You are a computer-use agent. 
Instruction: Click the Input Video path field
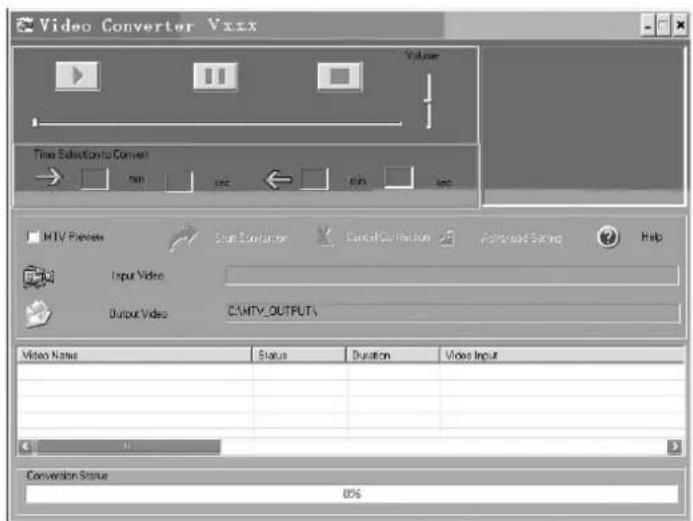point(452,275)
